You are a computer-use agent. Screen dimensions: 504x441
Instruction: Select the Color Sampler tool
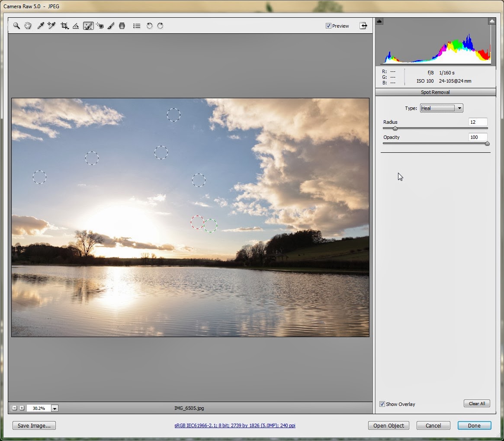(51, 26)
